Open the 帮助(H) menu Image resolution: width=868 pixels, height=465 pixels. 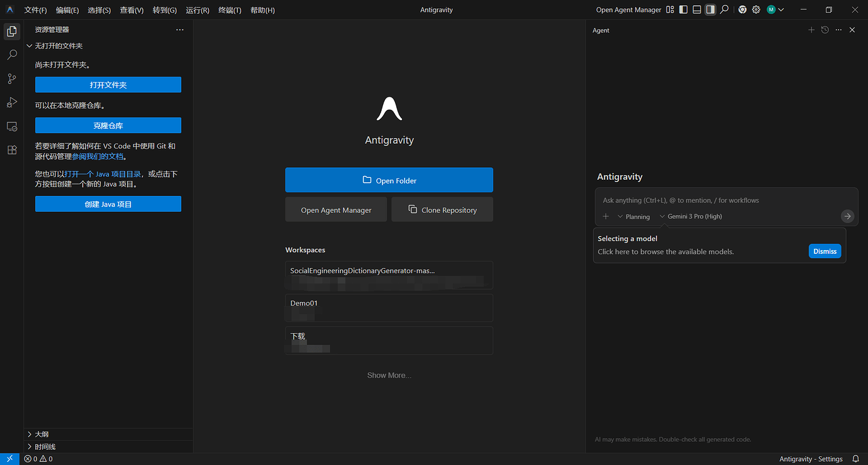tap(262, 10)
